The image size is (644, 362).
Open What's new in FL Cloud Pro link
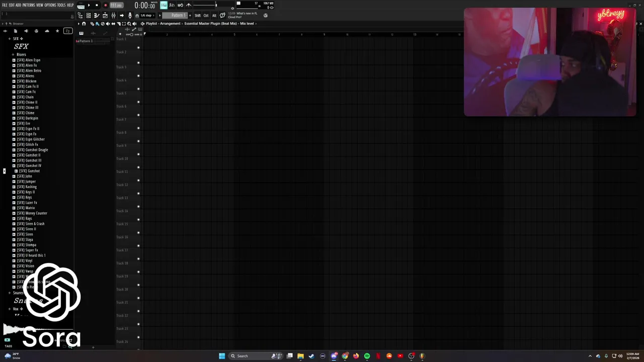click(242, 15)
